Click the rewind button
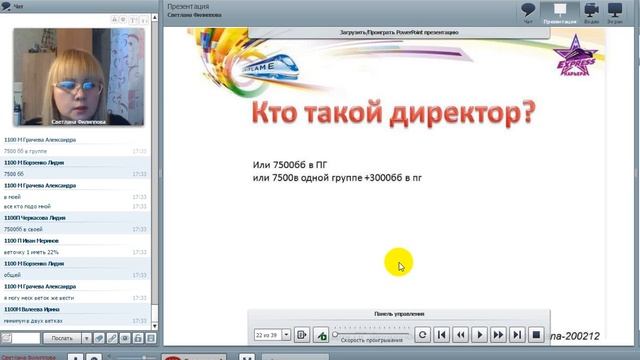The image size is (640, 360). point(460,335)
